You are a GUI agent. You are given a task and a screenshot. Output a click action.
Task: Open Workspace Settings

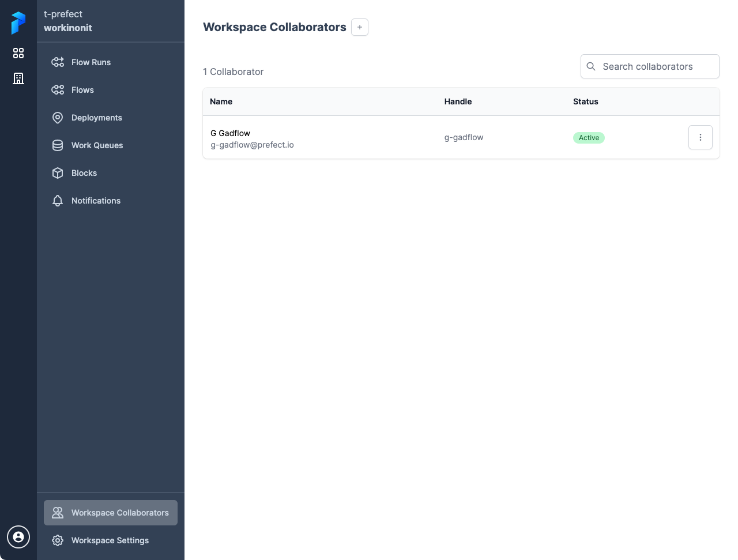pos(111,540)
